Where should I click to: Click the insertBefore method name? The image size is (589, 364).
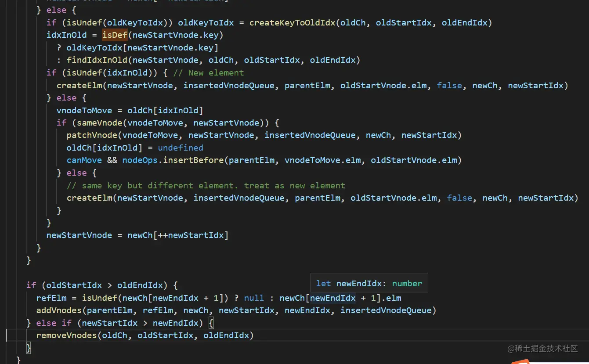click(193, 160)
